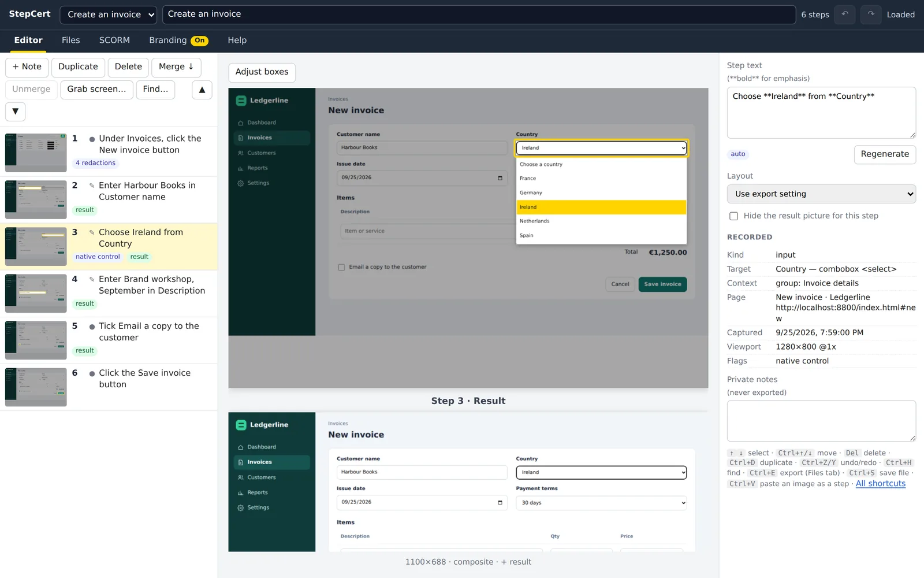Click the undo arrow icon button
This screenshot has height=578, width=924.
(845, 14)
